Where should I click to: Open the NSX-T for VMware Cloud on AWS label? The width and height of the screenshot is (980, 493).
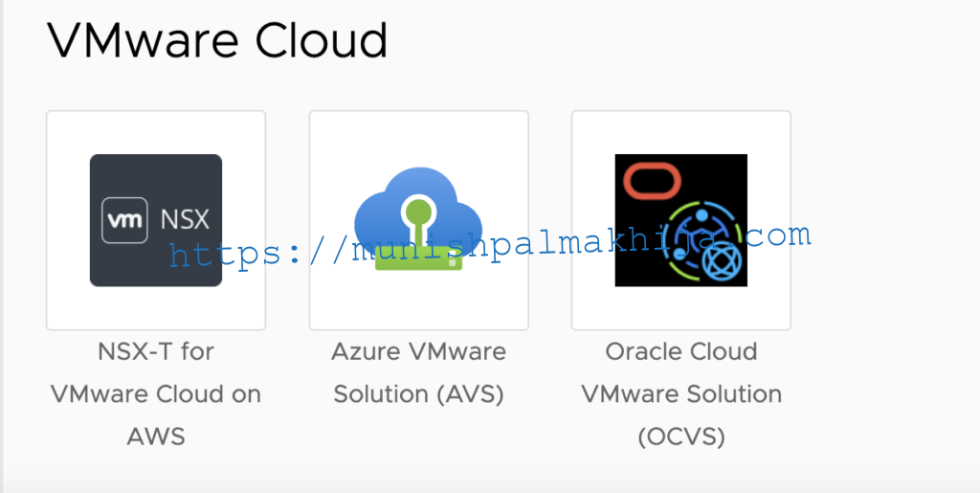coord(156,394)
